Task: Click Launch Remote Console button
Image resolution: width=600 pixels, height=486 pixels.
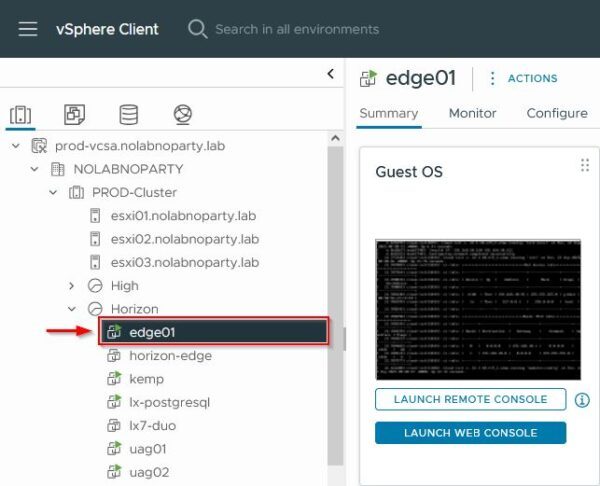Action: point(470,399)
